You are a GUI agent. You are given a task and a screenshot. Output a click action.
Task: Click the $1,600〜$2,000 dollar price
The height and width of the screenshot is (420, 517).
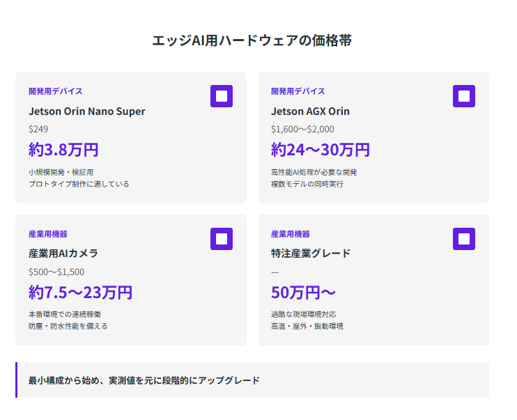pyautogui.click(x=302, y=129)
